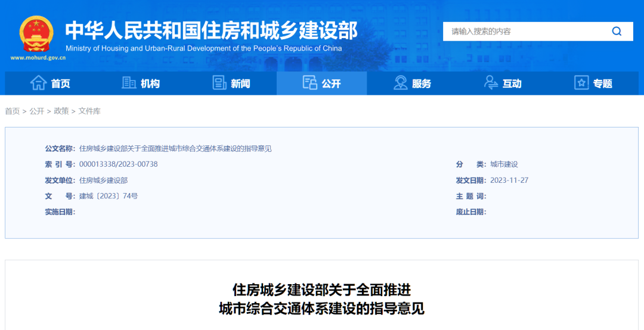This screenshot has height=330, width=644.
Task: Click the www.mohurd.gov.cn site address text
Action: 38,58
